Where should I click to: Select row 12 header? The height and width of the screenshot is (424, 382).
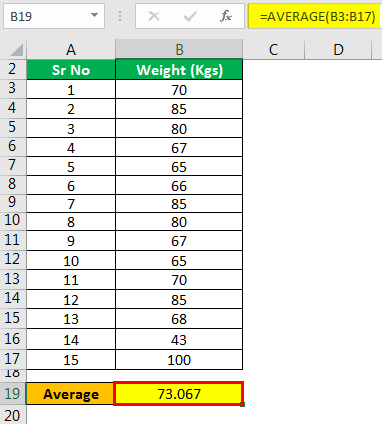pyautogui.click(x=13, y=260)
